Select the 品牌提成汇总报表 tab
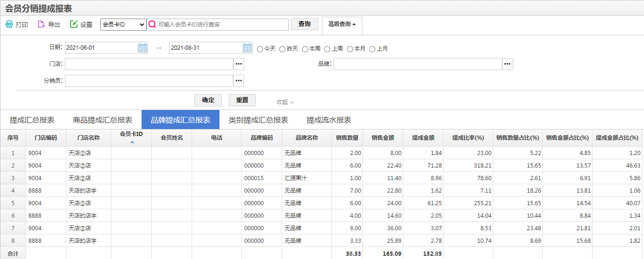Viewport: 644px width, 259px height. click(180, 120)
